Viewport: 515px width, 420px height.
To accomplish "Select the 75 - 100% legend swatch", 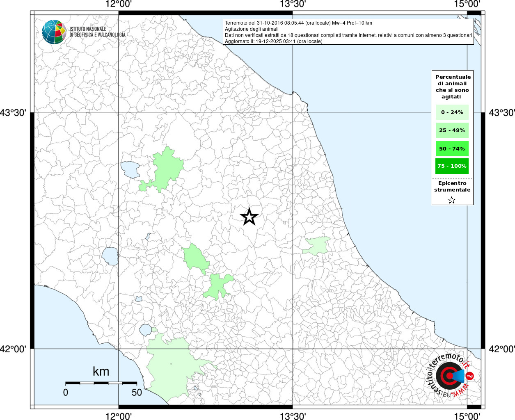I will coord(452,166).
